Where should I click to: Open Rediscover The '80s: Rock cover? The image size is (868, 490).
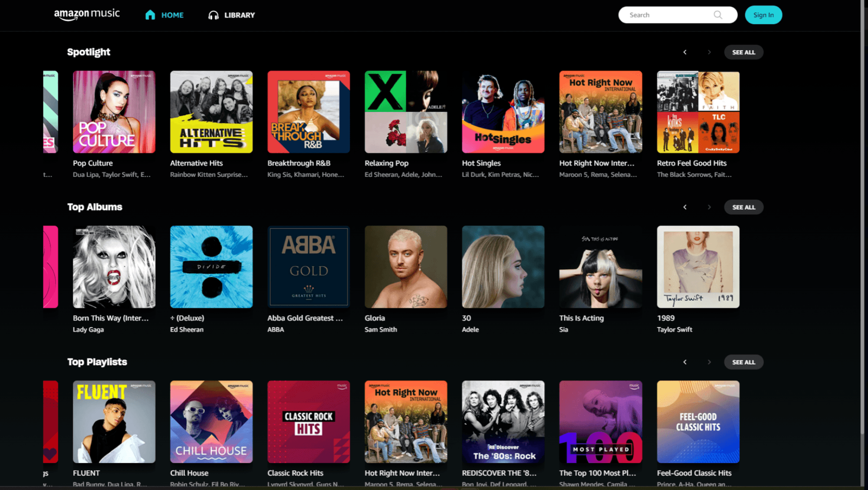[x=503, y=422]
